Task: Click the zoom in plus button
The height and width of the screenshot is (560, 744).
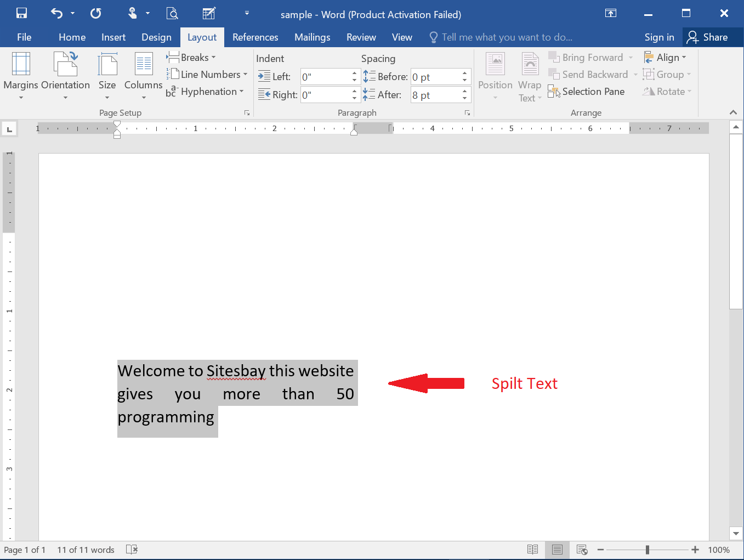Action: [x=695, y=550]
